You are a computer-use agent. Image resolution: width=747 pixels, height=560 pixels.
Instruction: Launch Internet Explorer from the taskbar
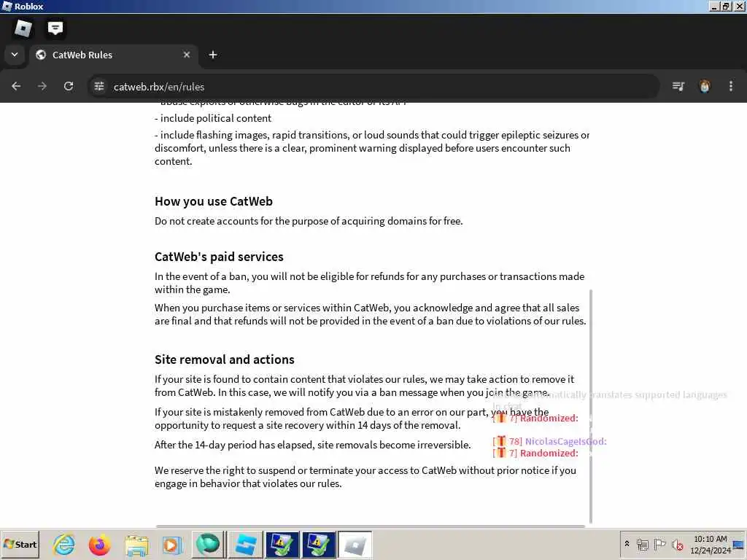click(64, 545)
